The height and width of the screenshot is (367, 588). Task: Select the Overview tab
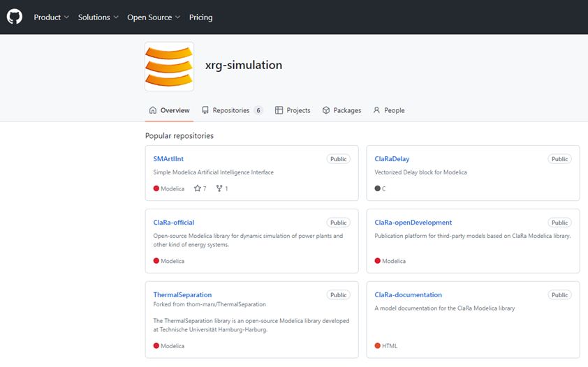tap(169, 110)
